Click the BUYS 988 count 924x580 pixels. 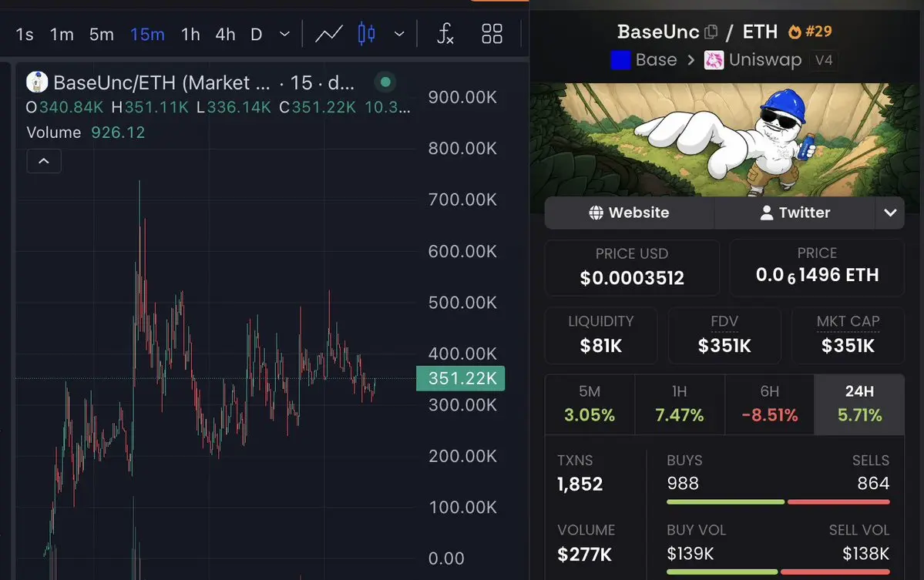point(683,484)
